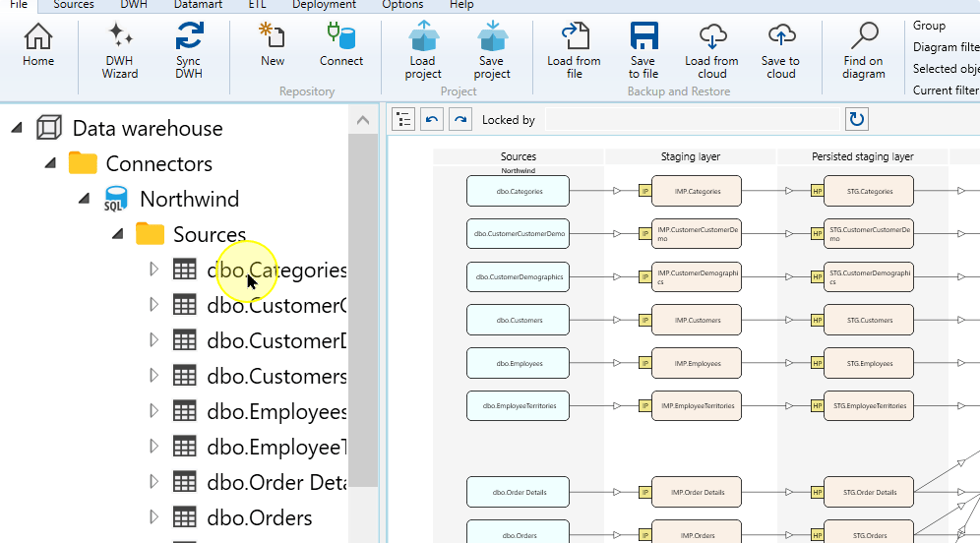Click the Selected objects option
Viewport: 980px width, 543px height.
tap(946, 69)
